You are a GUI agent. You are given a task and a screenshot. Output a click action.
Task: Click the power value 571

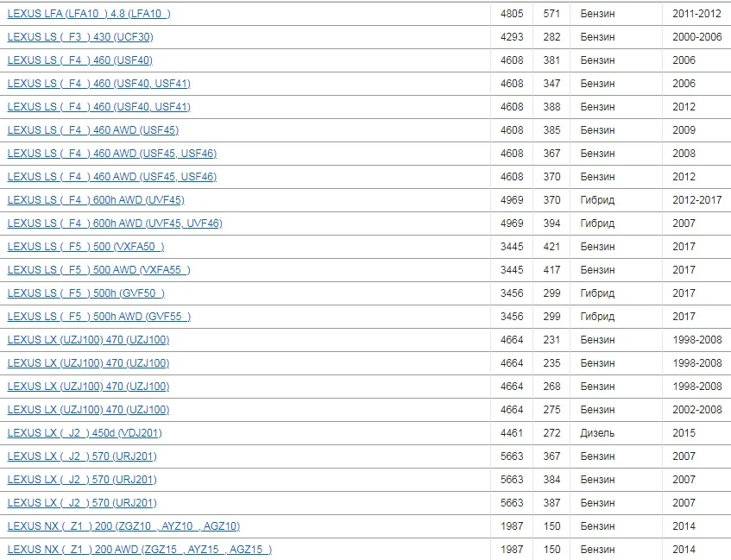(x=551, y=14)
